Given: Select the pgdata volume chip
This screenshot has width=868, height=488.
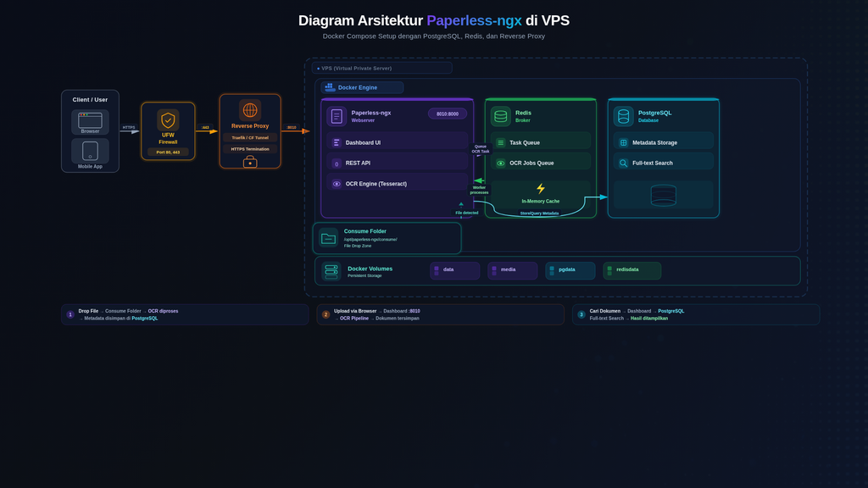Looking at the screenshot, I should coord(570,270).
